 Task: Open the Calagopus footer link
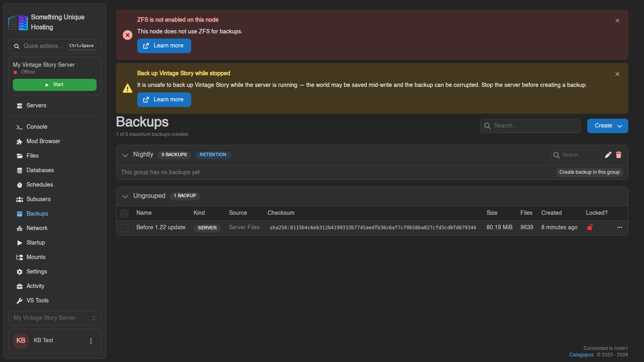[581, 355]
